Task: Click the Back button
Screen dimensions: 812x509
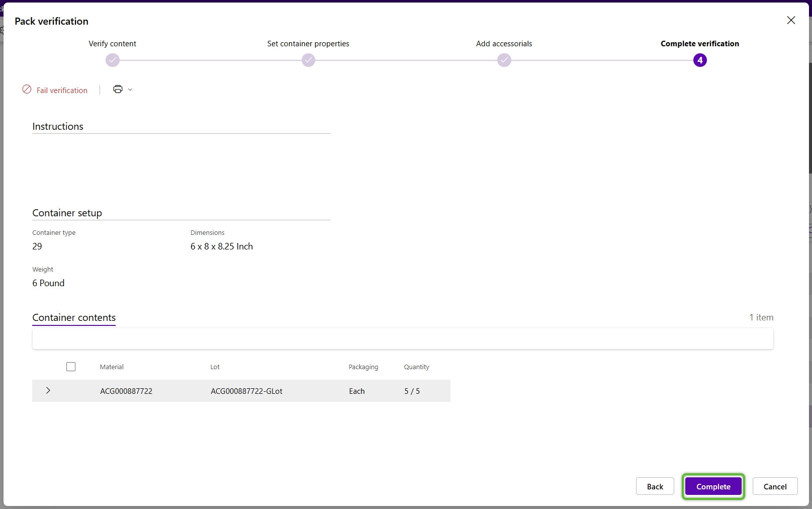Action: point(655,486)
